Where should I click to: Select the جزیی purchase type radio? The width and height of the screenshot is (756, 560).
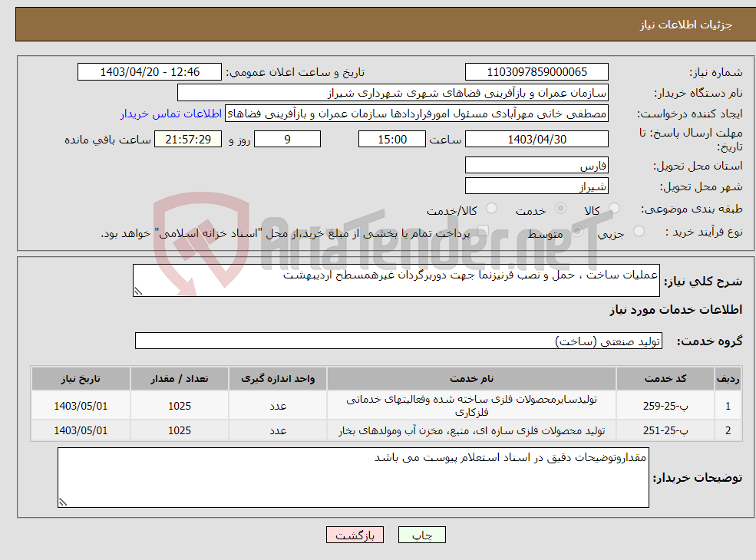(639, 232)
